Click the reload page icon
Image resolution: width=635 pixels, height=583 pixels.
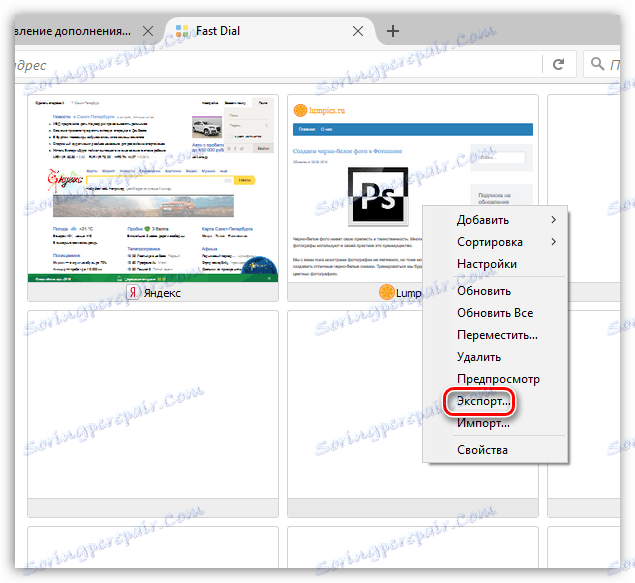click(558, 64)
